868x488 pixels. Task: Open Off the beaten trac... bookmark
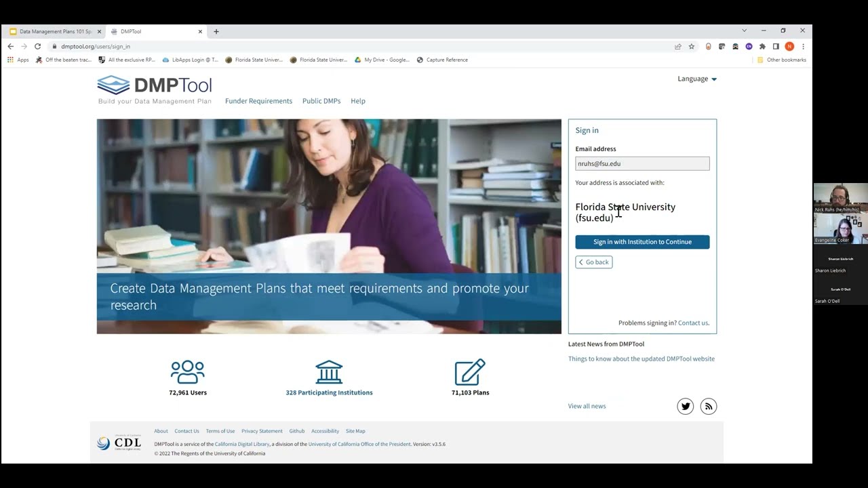tap(63, 60)
